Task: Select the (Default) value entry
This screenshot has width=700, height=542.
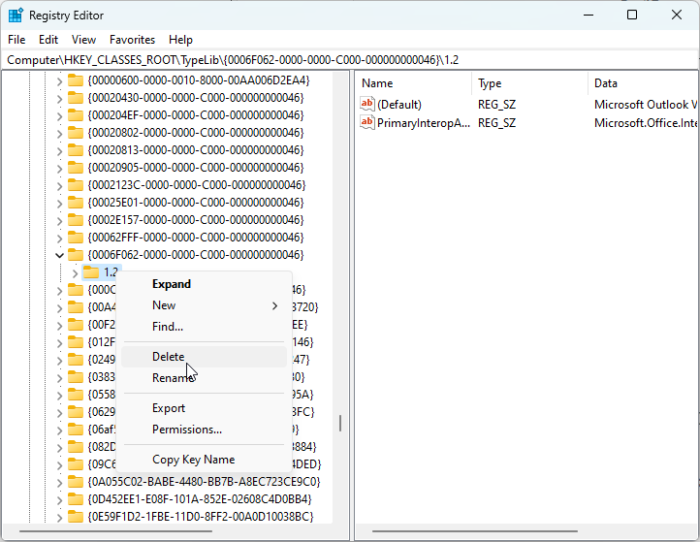Action: [399, 104]
